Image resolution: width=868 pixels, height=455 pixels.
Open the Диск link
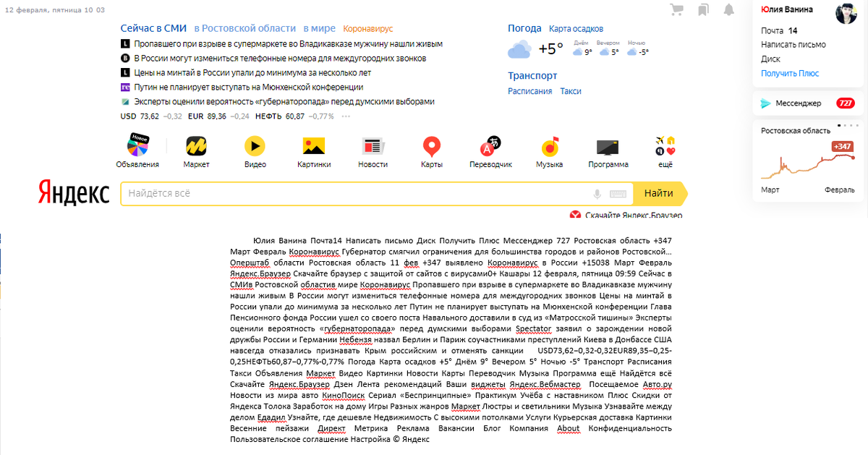[770, 59]
